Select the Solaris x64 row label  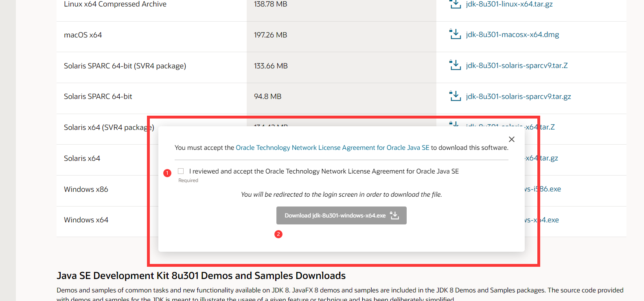click(x=82, y=158)
